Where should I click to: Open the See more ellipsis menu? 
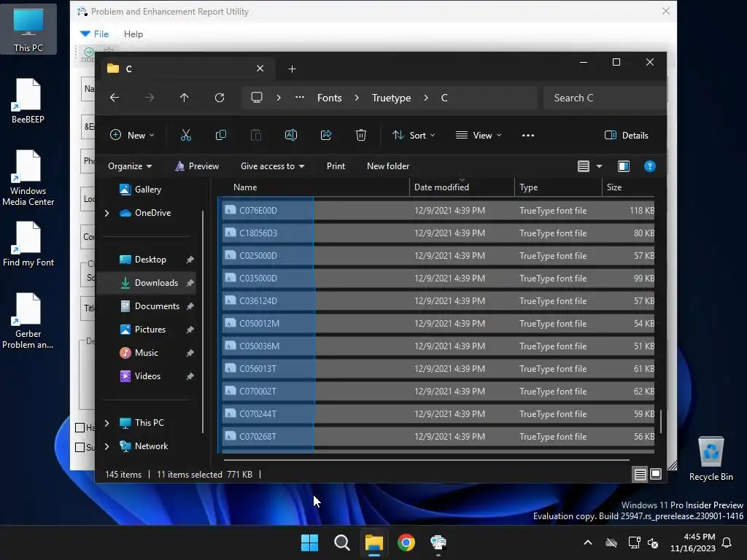pos(528,135)
